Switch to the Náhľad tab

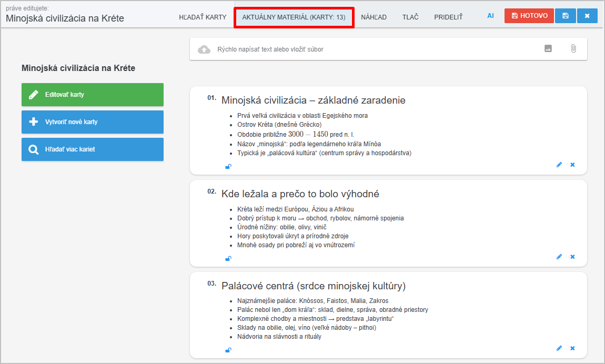pyautogui.click(x=374, y=17)
